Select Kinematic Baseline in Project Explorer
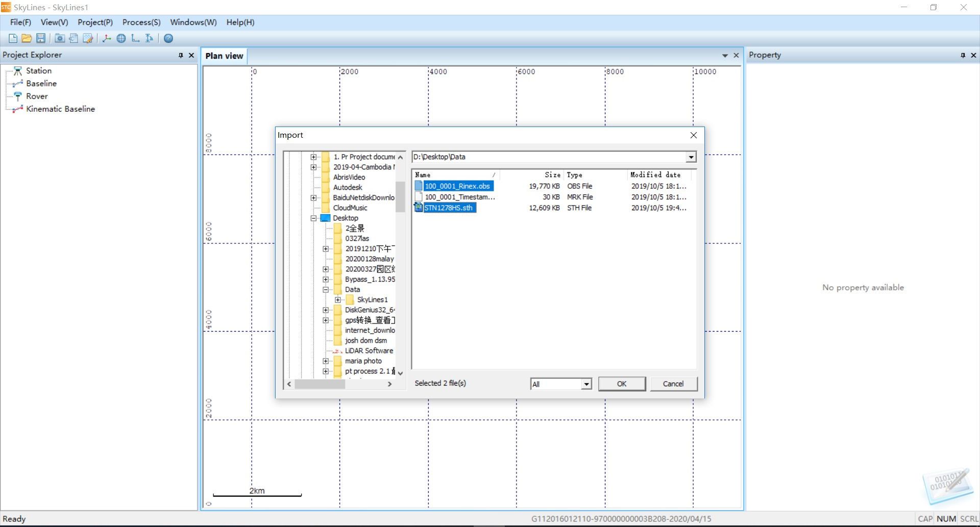This screenshot has height=527, width=980. pos(60,109)
